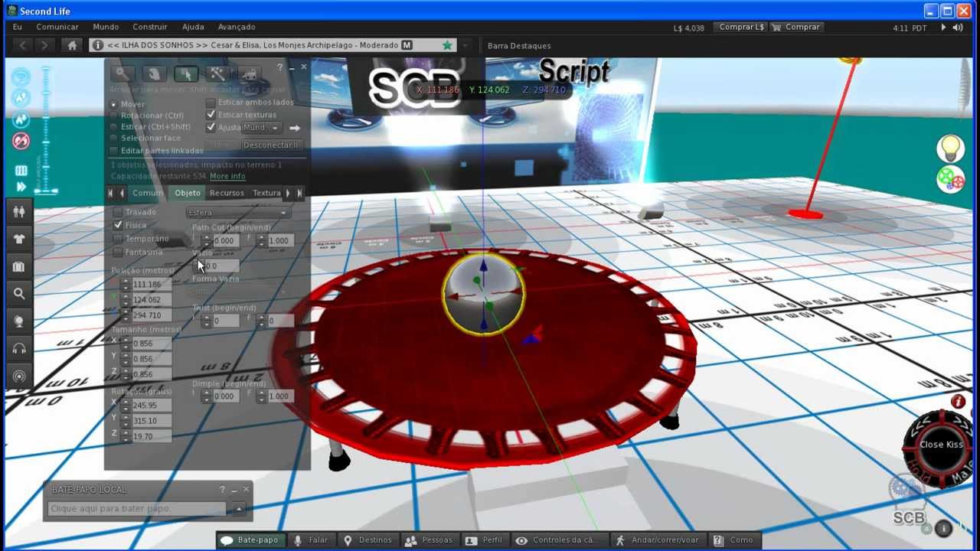Screen dimensions: 980x551
Task: Open the More info link
Action: tap(227, 176)
